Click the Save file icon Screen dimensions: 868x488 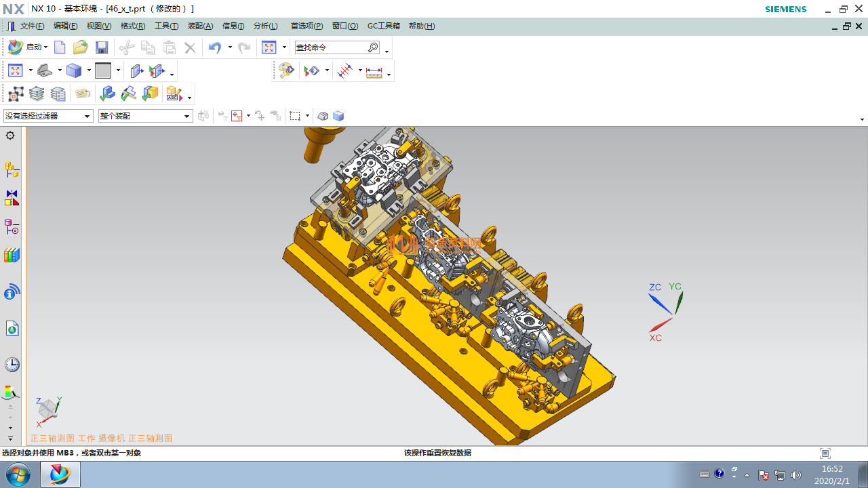pyautogui.click(x=102, y=47)
